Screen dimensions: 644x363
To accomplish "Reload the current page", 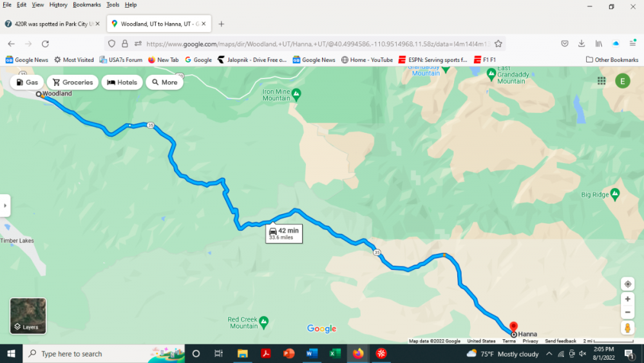I will [x=45, y=44].
